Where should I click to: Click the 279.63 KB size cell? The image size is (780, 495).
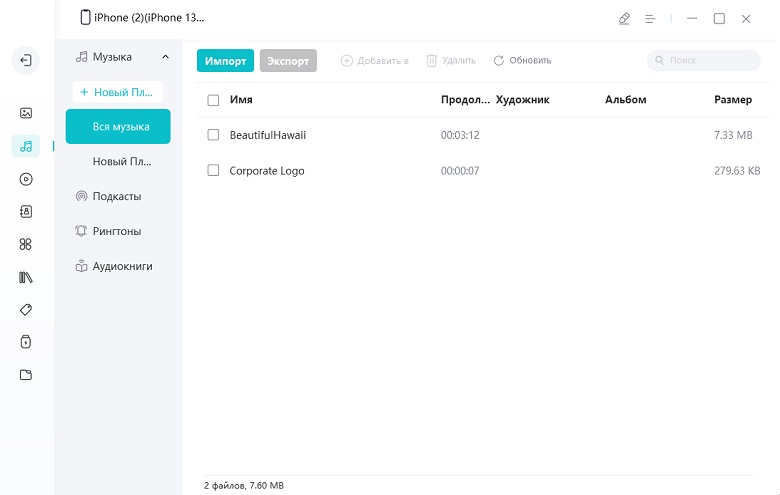tap(737, 171)
